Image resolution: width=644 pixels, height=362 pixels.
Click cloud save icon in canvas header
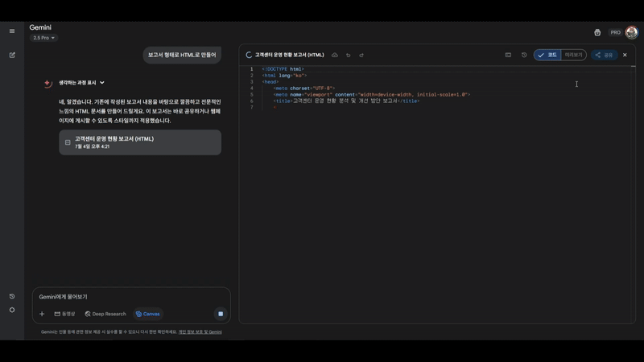tap(335, 56)
